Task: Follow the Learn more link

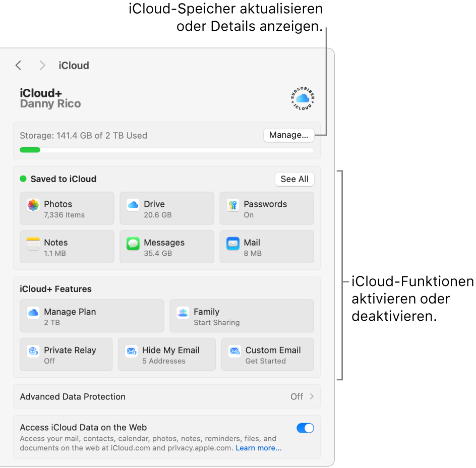Action: 259,448
